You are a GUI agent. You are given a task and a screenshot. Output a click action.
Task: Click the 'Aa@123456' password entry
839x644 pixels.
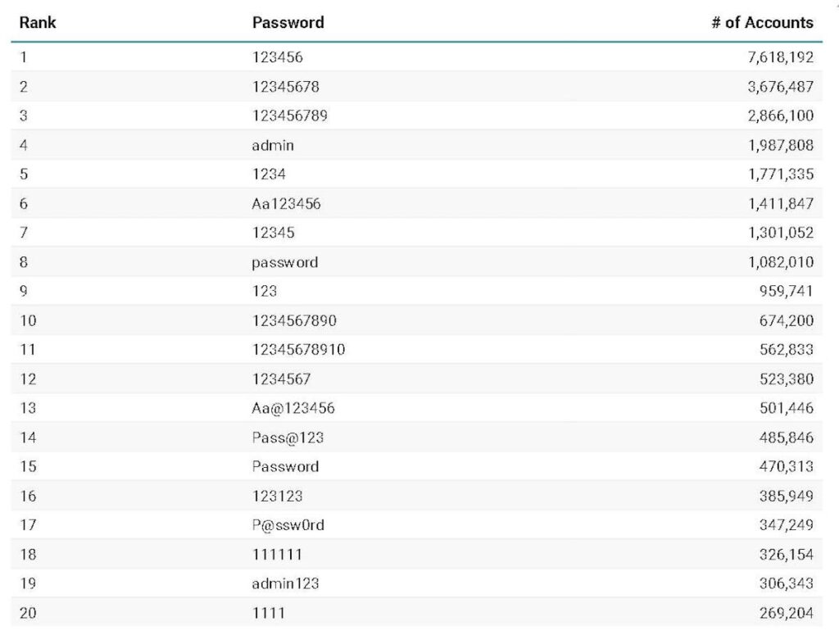click(x=293, y=408)
